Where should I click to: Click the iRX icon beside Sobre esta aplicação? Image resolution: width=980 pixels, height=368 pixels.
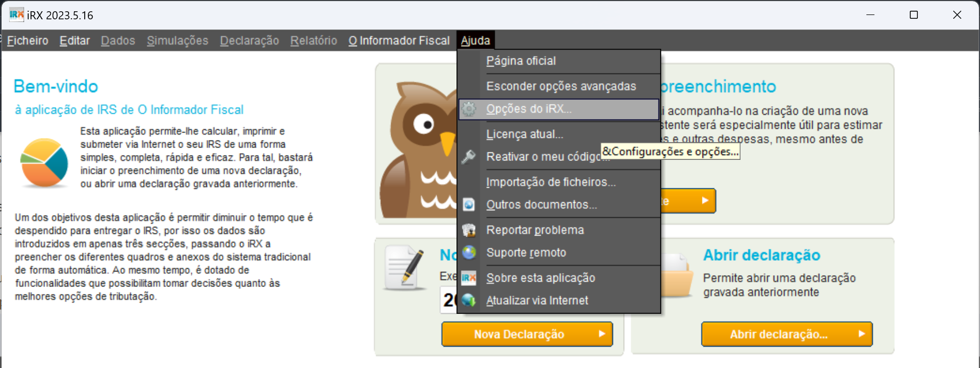(469, 278)
